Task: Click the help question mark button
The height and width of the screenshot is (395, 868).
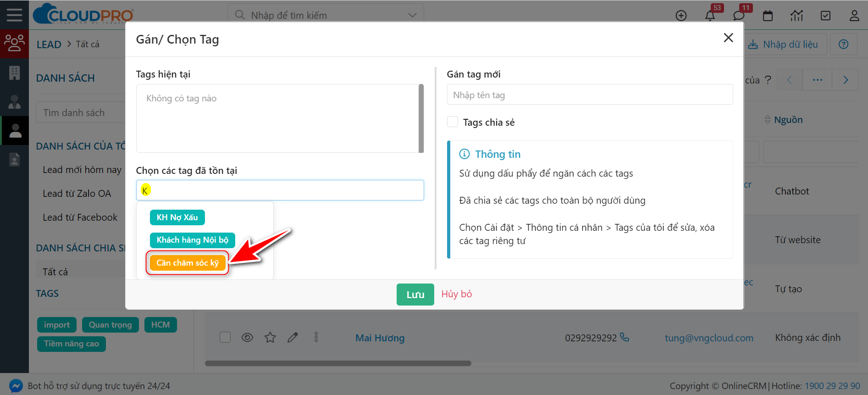Action: click(843, 44)
